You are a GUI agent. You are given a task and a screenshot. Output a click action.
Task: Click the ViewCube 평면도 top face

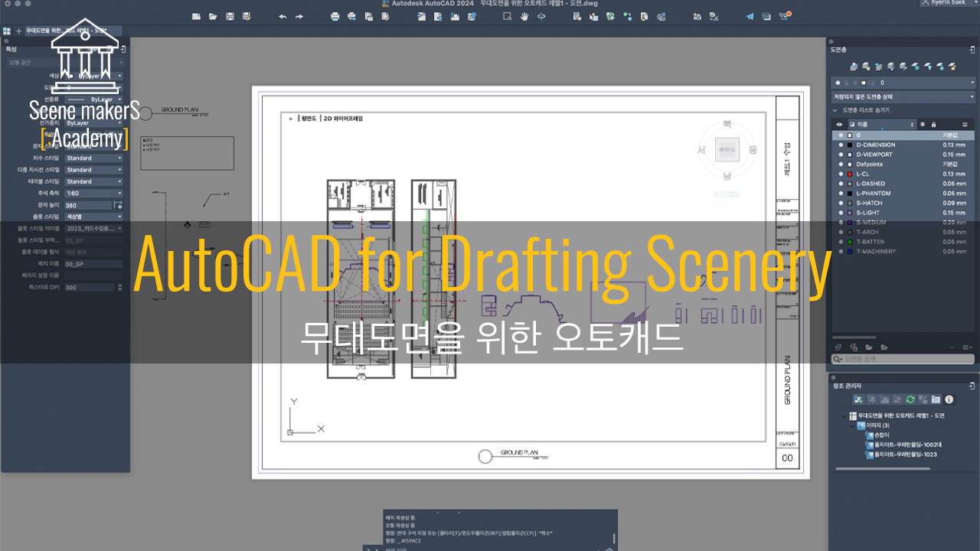pos(727,150)
